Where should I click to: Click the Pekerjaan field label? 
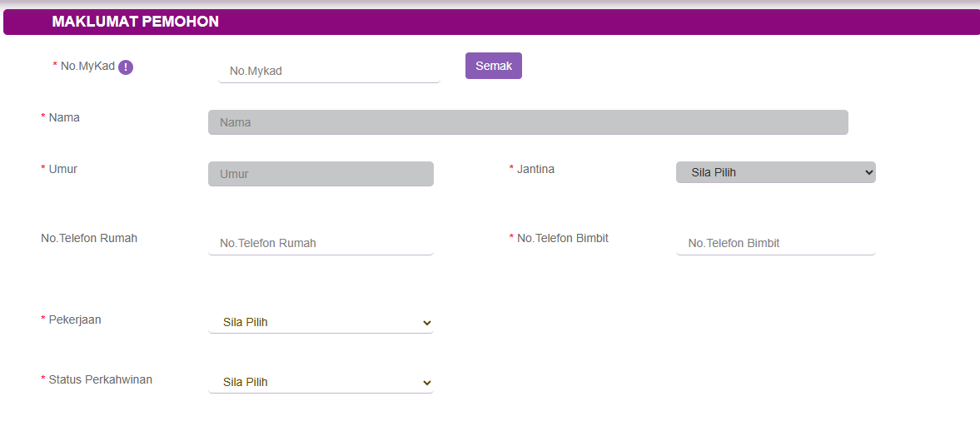click(75, 319)
